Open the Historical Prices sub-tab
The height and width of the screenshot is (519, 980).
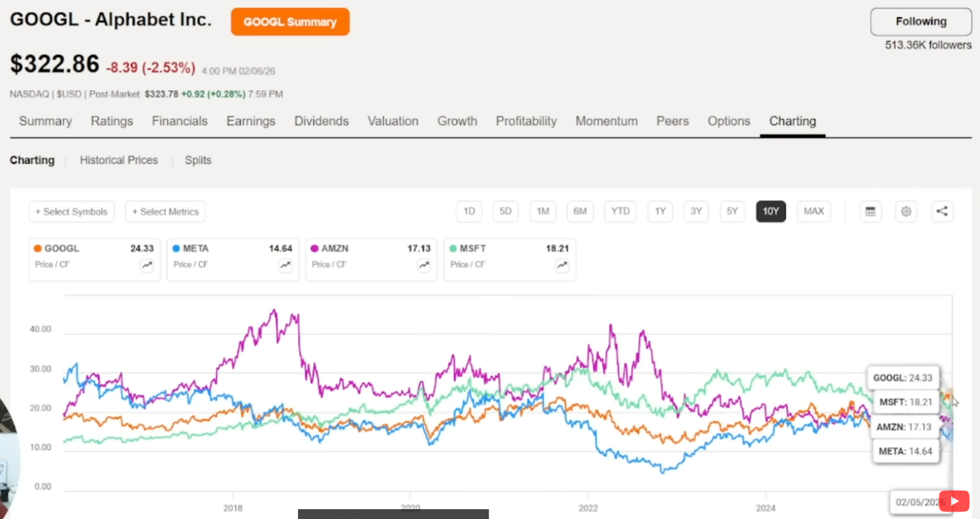click(x=119, y=160)
